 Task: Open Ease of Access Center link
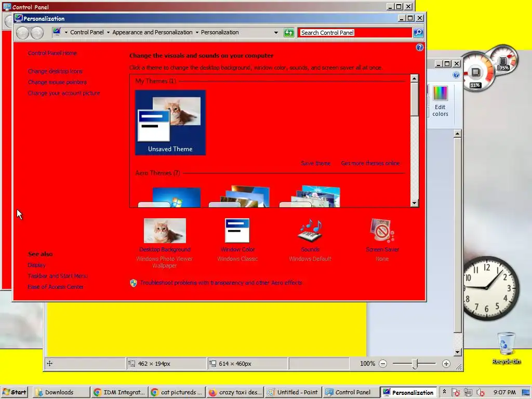click(56, 287)
